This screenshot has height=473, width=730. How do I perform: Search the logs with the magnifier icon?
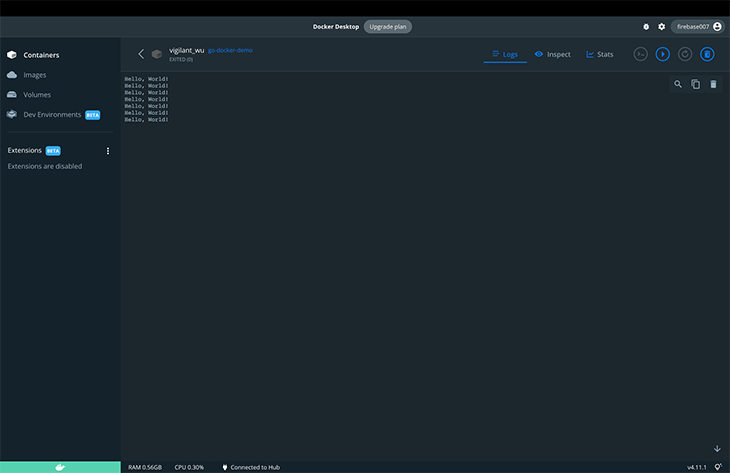(678, 84)
